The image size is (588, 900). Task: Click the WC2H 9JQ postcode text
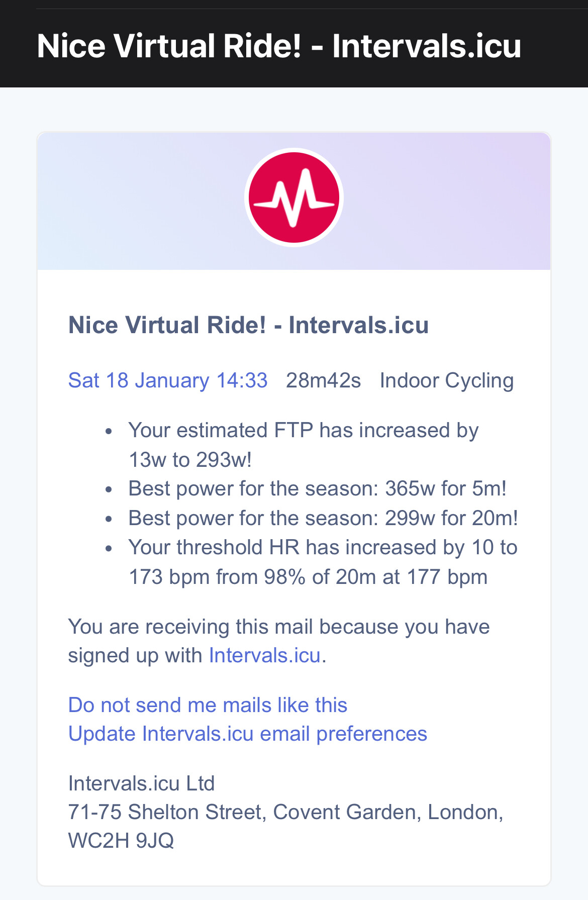point(121,841)
